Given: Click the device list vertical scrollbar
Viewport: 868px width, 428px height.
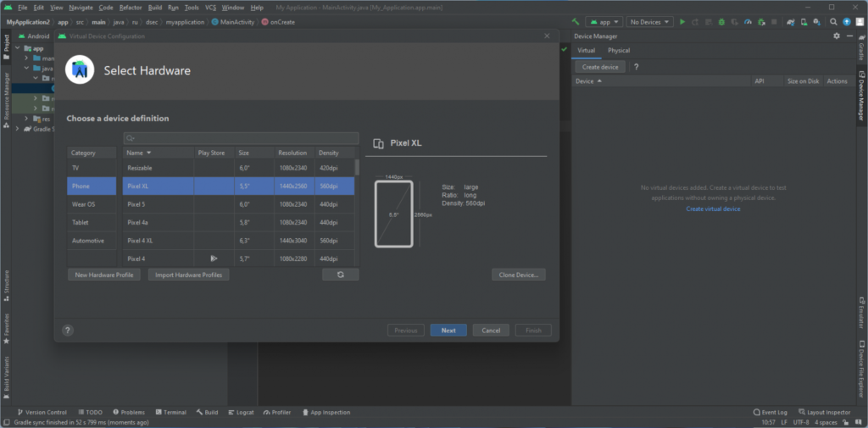Looking at the screenshot, I should point(357,167).
